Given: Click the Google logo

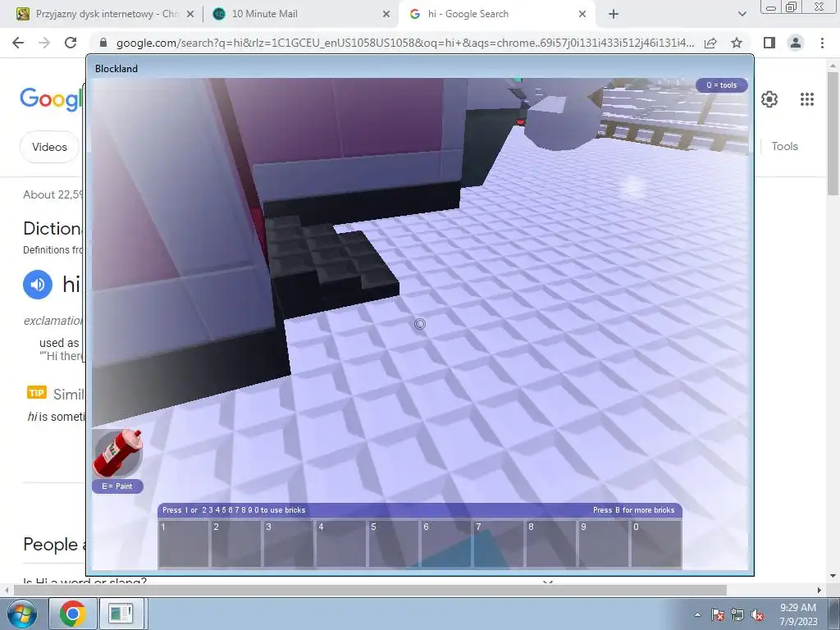Looking at the screenshot, I should [52, 99].
